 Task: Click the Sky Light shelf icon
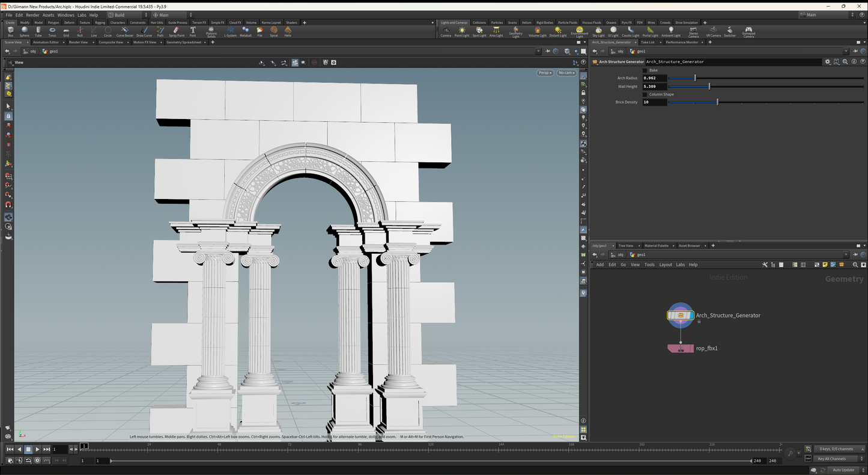(x=599, y=31)
